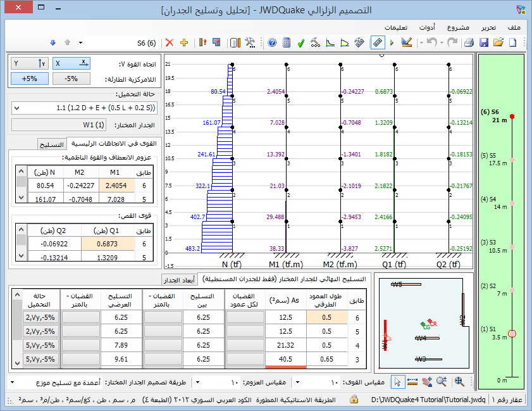Open the calculator tool in toolbar
Screen dimensions: 532x411
click(287, 42)
